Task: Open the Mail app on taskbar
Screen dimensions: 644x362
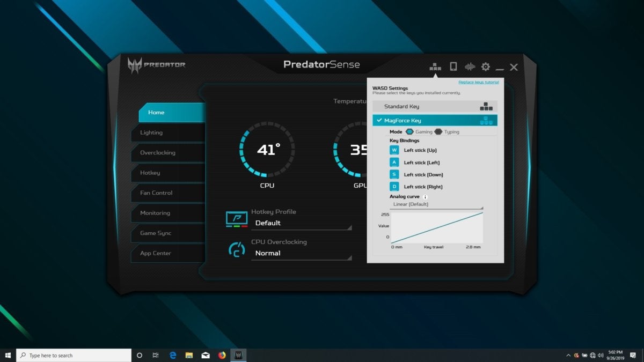Action: click(206, 355)
